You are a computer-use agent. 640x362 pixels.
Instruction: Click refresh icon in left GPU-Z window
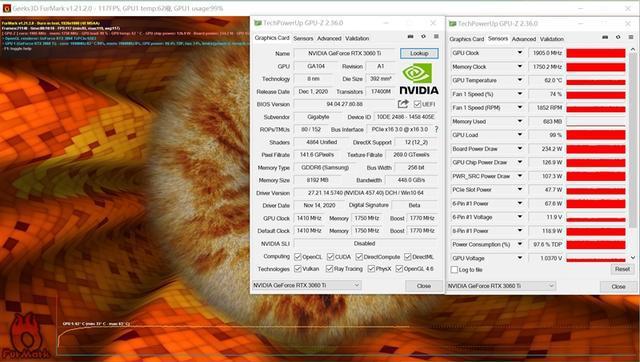[423, 37]
